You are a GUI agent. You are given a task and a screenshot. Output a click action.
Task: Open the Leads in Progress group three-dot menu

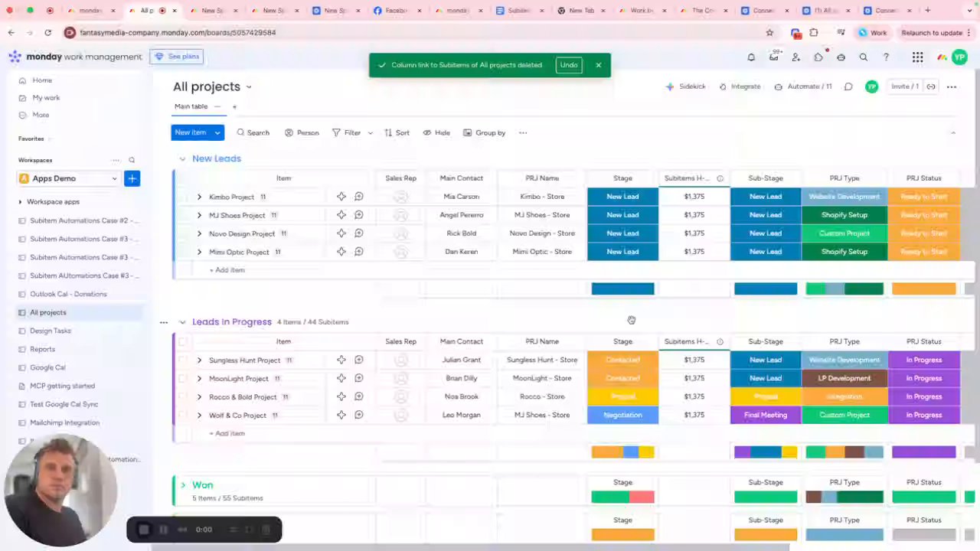163,322
